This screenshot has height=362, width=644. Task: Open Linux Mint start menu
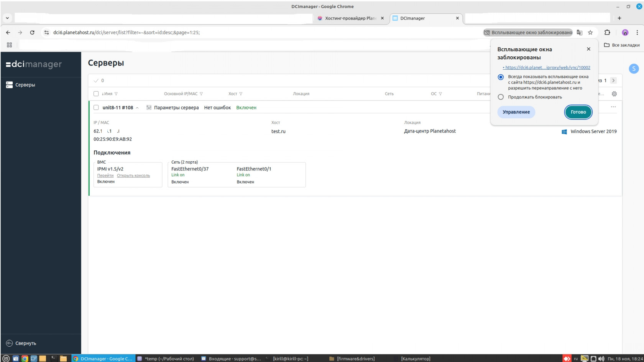point(6,359)
